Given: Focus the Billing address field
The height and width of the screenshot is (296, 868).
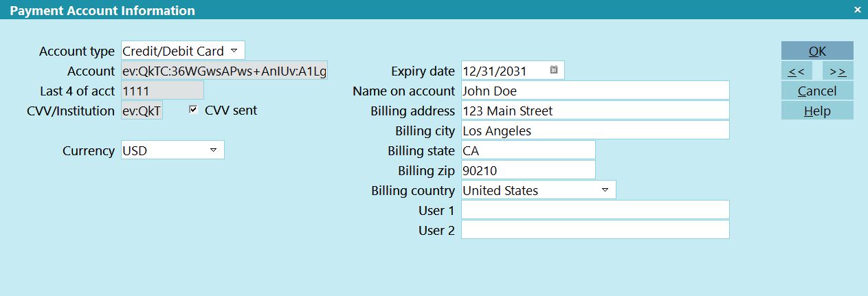Looking at the screenshot, I should [x=594, y=111].
